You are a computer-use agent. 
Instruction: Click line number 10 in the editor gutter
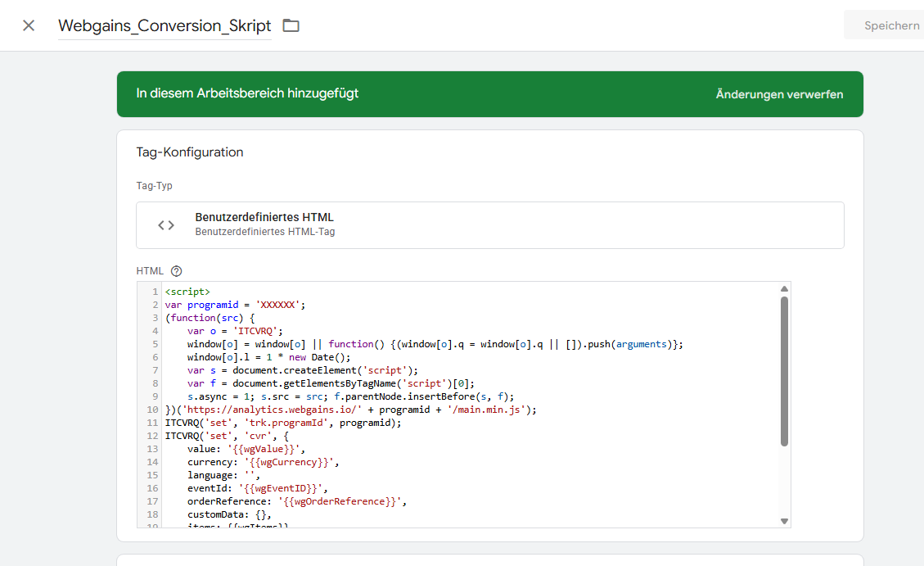coord(151,410)
